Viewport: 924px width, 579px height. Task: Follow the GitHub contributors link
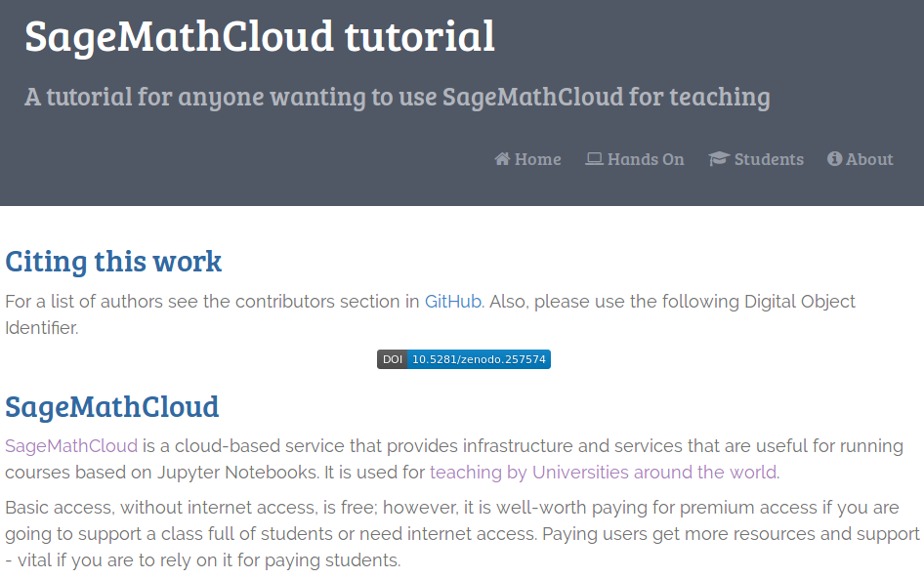(453, 302)
